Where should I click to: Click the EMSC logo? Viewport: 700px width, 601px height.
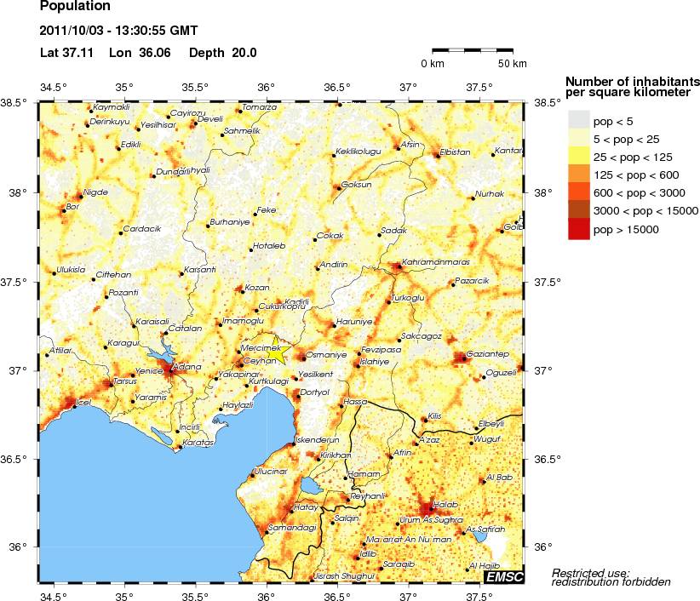pos(504,577)
